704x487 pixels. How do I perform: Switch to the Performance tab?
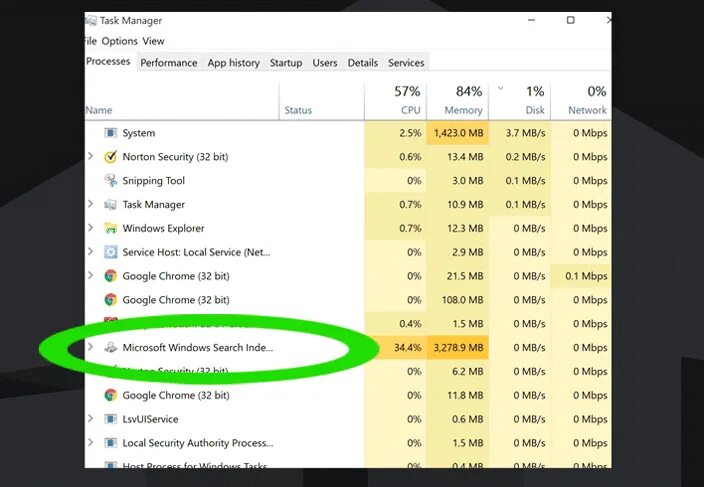click(169, 63)
